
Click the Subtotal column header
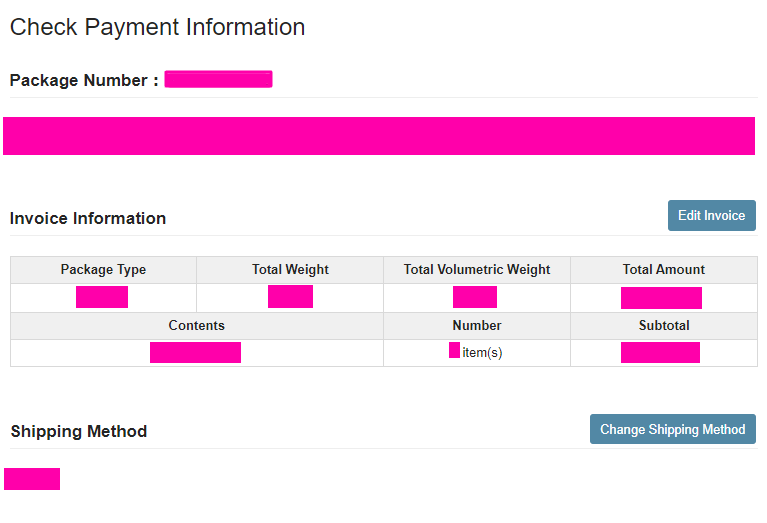tap(664, 326)
